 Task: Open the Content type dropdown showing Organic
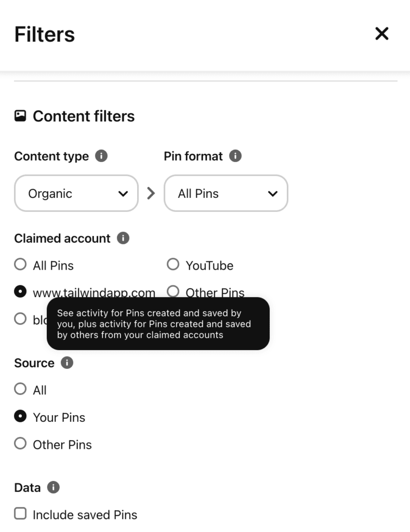click(x=76, y=193)
